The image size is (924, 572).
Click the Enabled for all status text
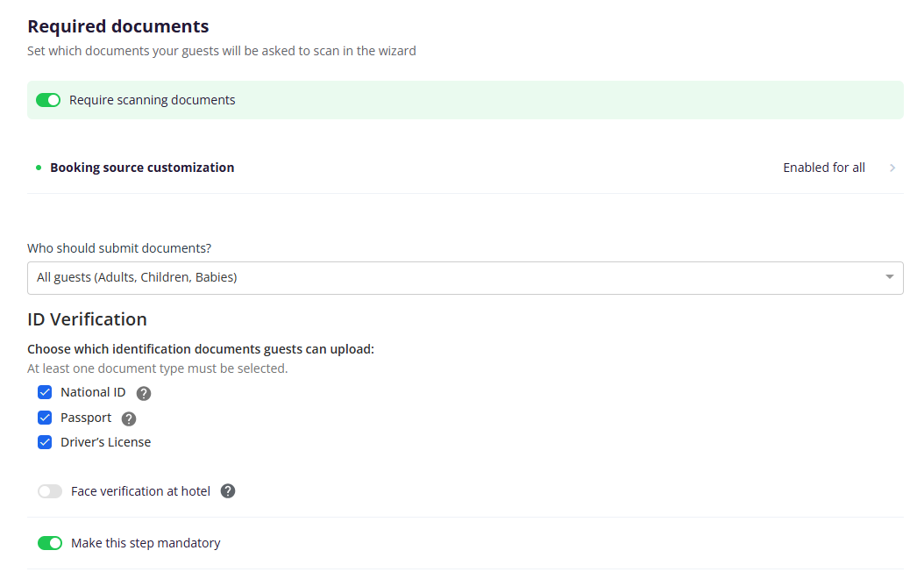pyautogui.click(x=824, y=168)
